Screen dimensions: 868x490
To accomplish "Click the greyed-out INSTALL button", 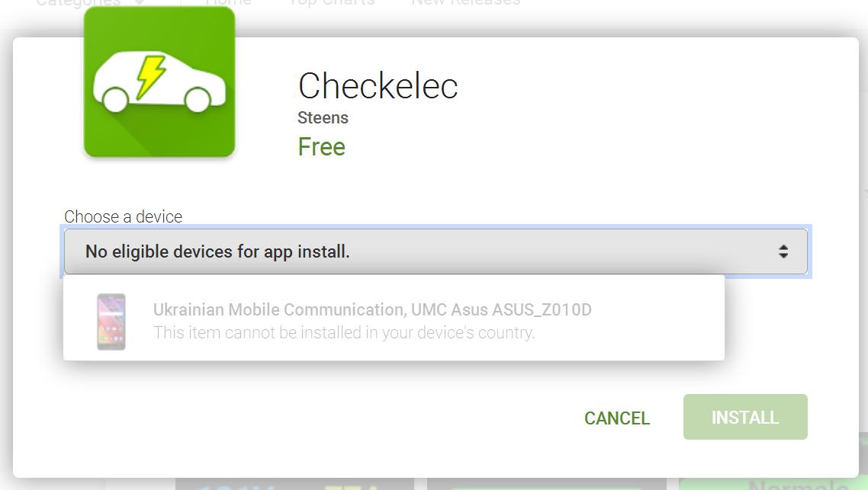I will coord(745,417).
